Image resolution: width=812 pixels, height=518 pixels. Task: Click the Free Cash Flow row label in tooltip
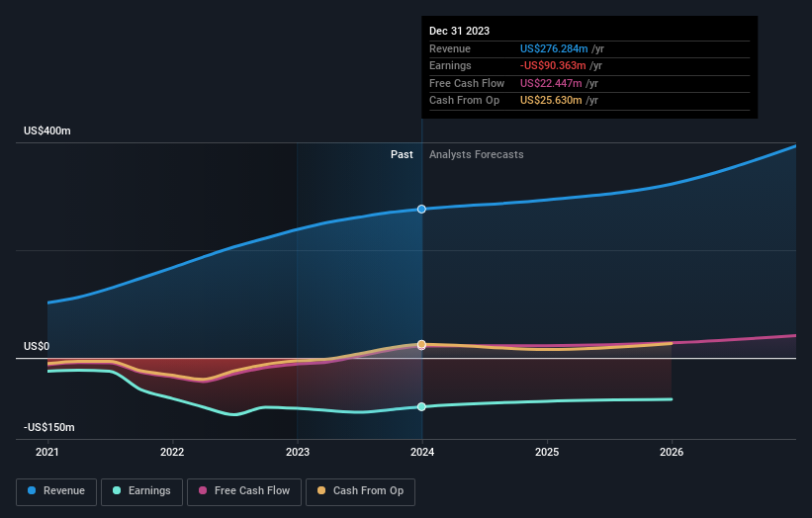467,83
